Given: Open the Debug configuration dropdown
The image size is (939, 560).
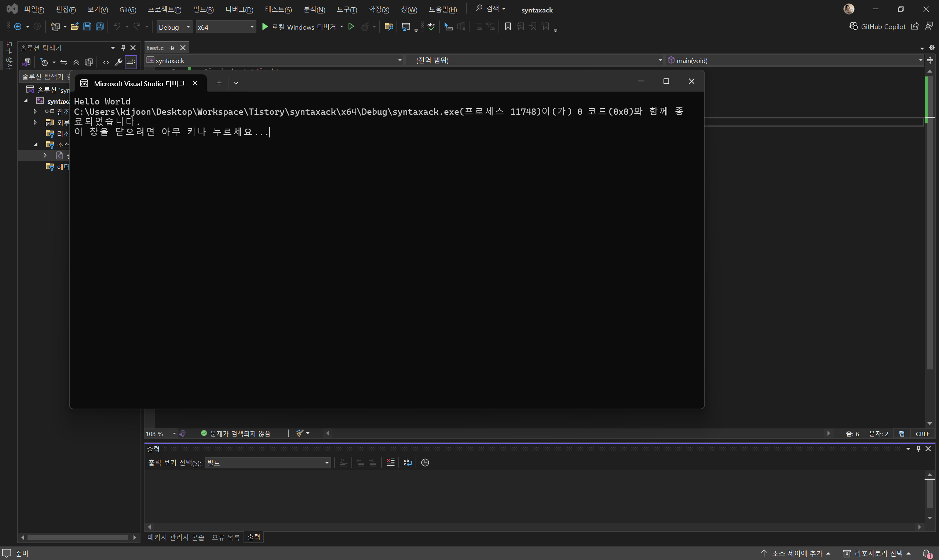Looking at the screenshot, I should tap(174, 27).
